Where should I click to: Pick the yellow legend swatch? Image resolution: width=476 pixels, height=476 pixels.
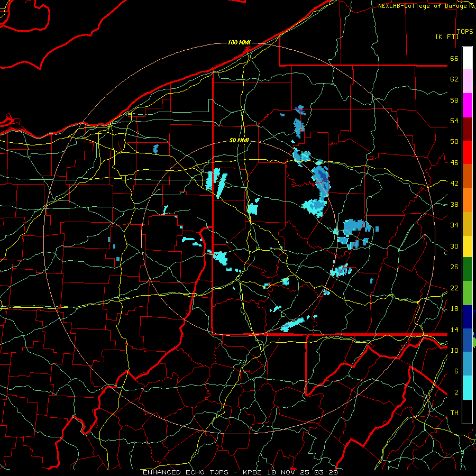pyautogui.click(x=467, y=246)
